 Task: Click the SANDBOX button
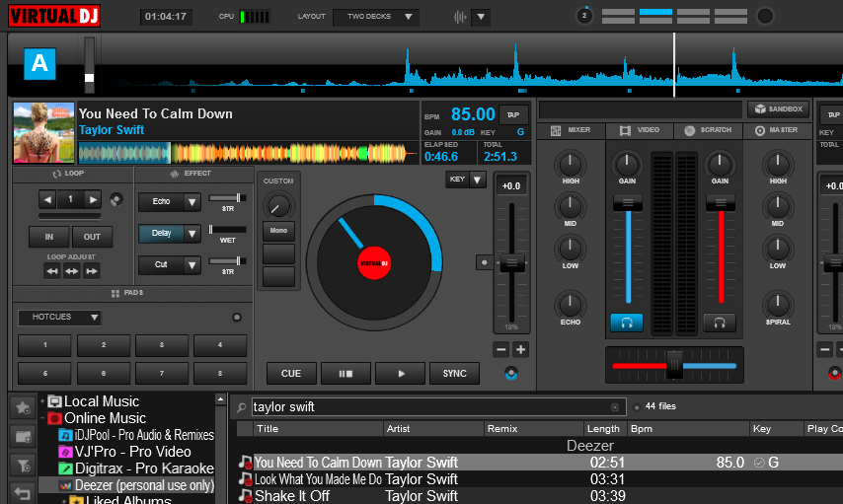[x=779, y=109]
